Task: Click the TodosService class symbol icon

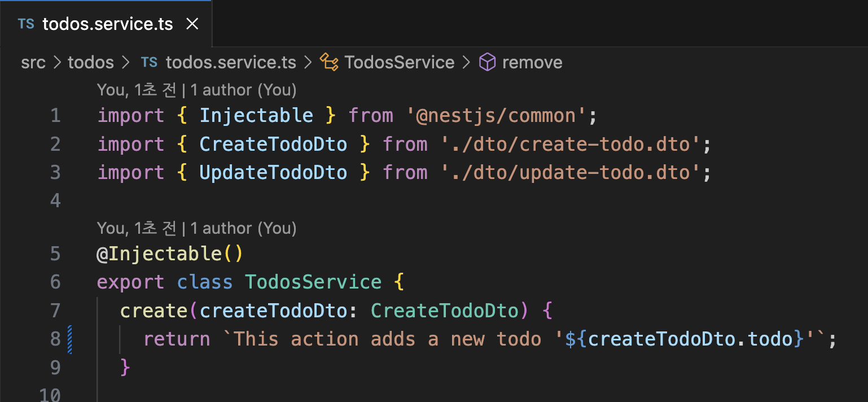Action: [x=329, y=62]
